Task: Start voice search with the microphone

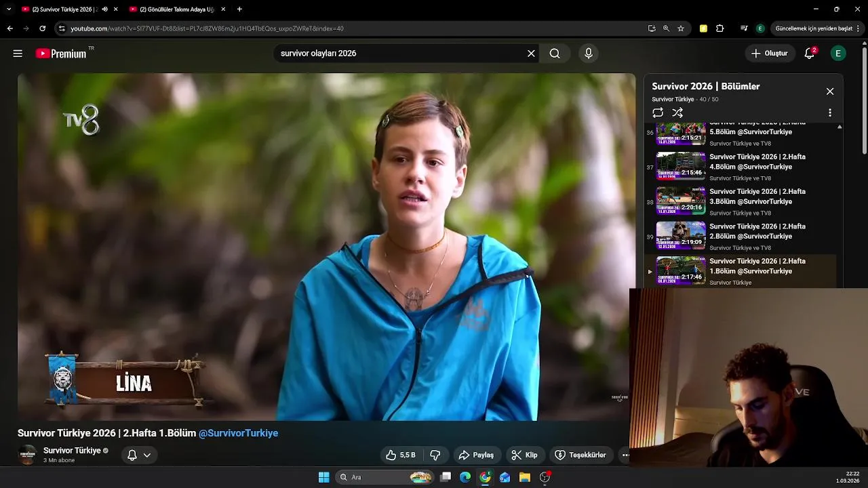Action: pos(589,54)
